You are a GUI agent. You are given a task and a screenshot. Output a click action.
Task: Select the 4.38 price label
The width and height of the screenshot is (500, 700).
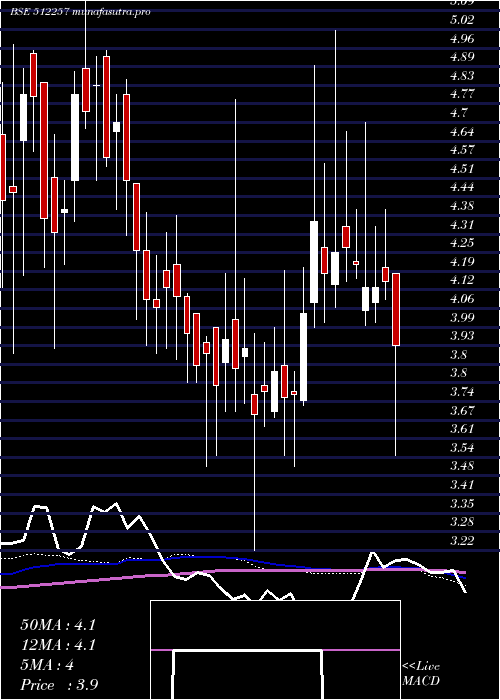point(462,206)
